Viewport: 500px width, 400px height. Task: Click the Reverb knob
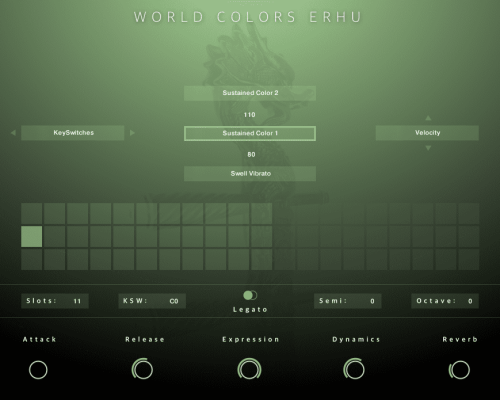460,370
